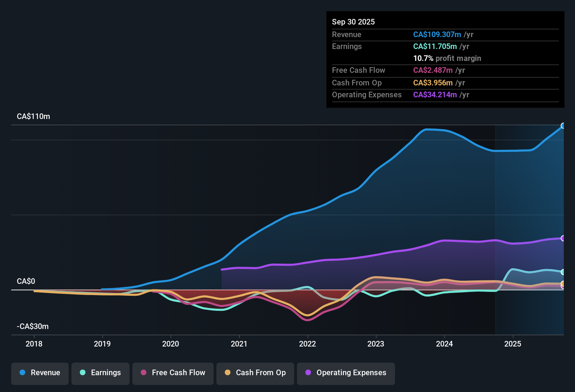Toggle the Free Cash Flow series visibility

(x=173, y=373)
